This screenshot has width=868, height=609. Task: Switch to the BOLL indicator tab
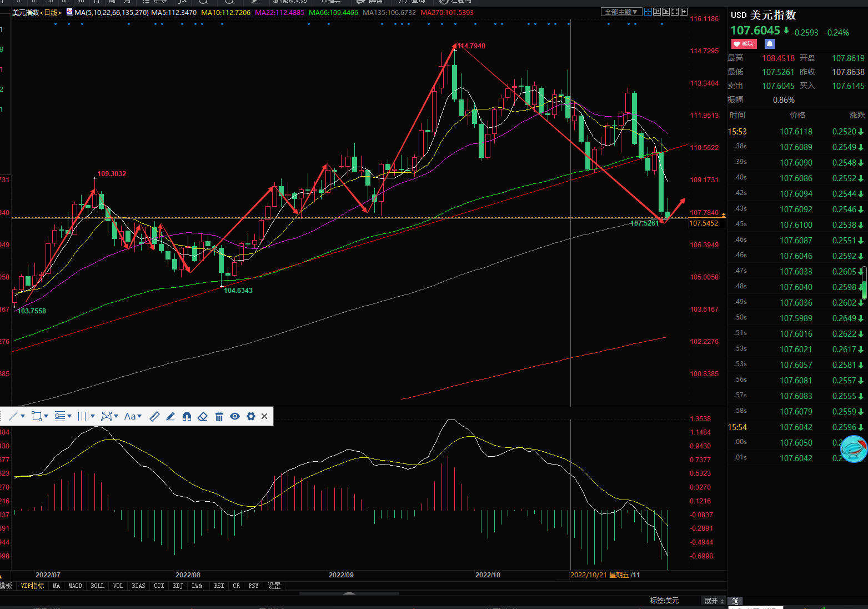point(98,586)
